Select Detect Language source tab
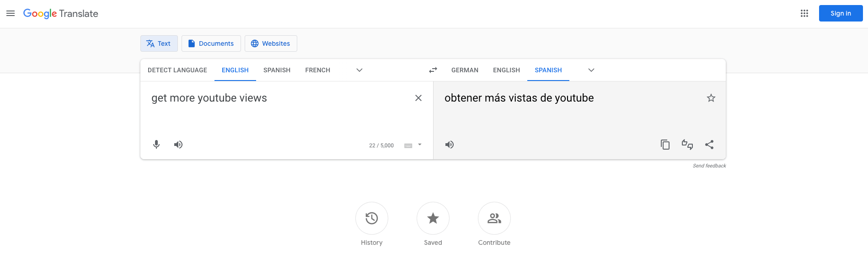868x264 pixels. click(x=177, y=70)
